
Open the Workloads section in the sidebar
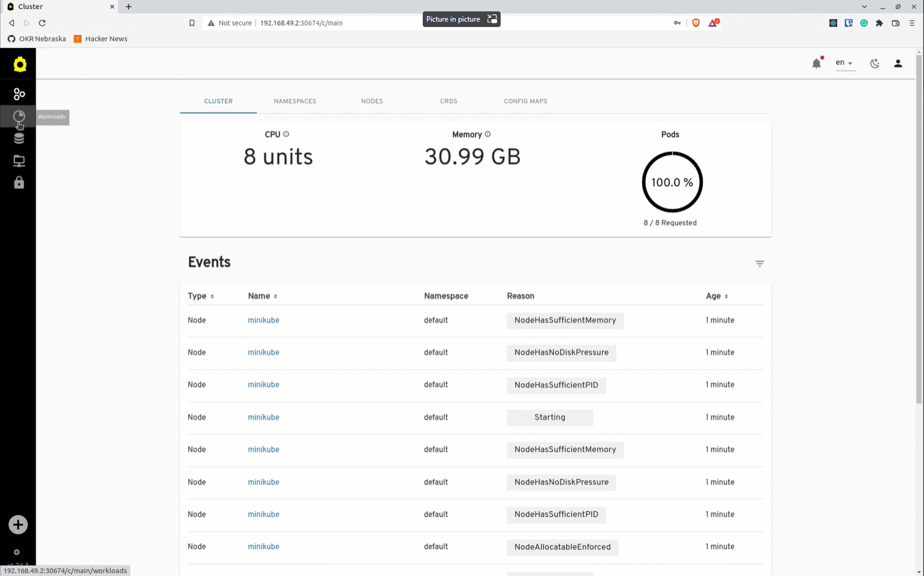click(x=19, y=116)
